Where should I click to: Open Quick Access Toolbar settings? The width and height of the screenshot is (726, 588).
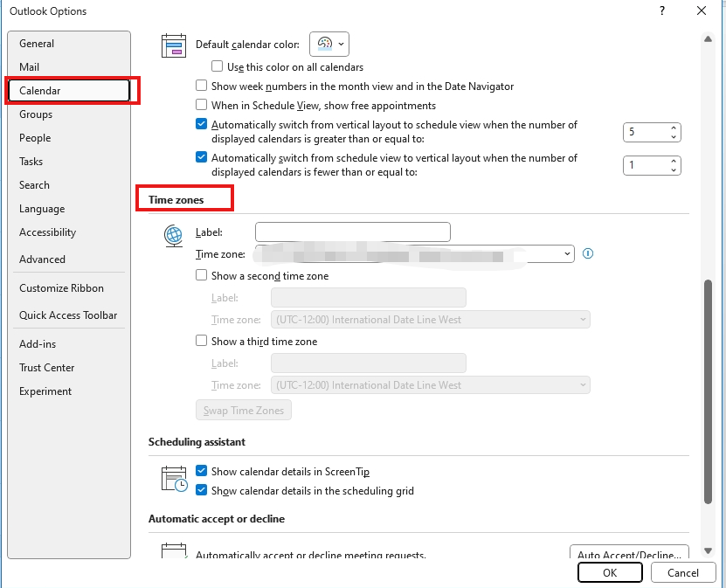pyautogui.click(x=68, y=315)
